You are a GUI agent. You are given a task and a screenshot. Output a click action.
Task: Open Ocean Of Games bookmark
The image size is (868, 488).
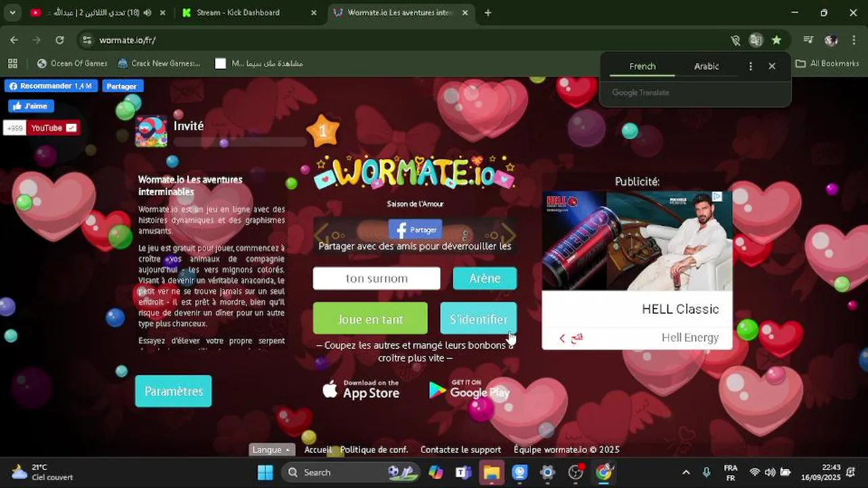[x=72, y=63]
